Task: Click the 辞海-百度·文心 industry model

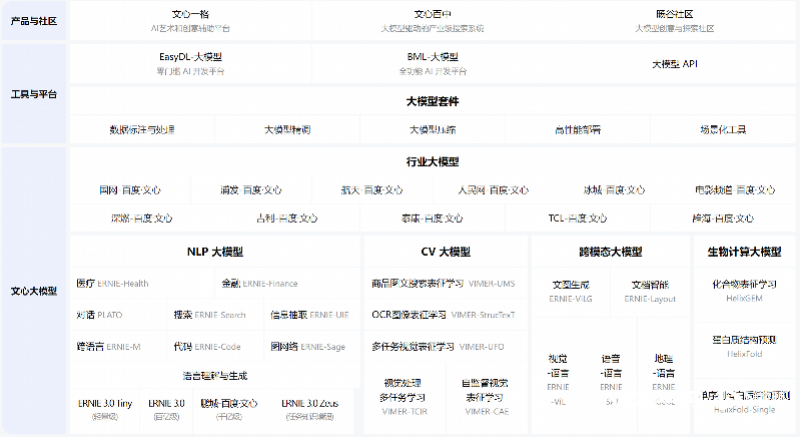Action: click(723, 218)
